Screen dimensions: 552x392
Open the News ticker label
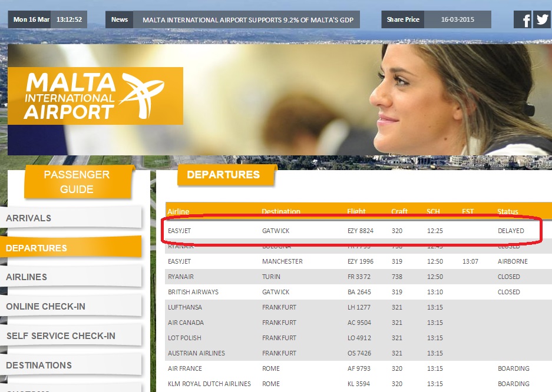point(120,19)
